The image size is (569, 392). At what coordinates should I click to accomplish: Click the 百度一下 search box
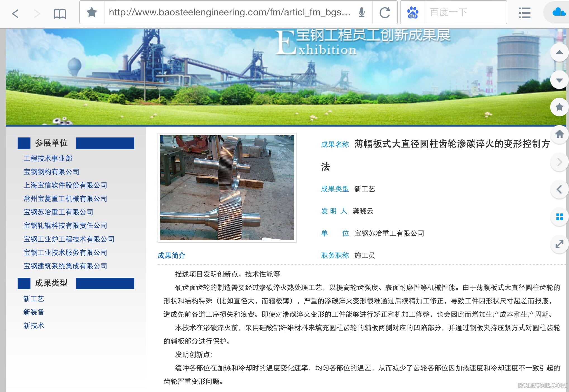[465, 12]
